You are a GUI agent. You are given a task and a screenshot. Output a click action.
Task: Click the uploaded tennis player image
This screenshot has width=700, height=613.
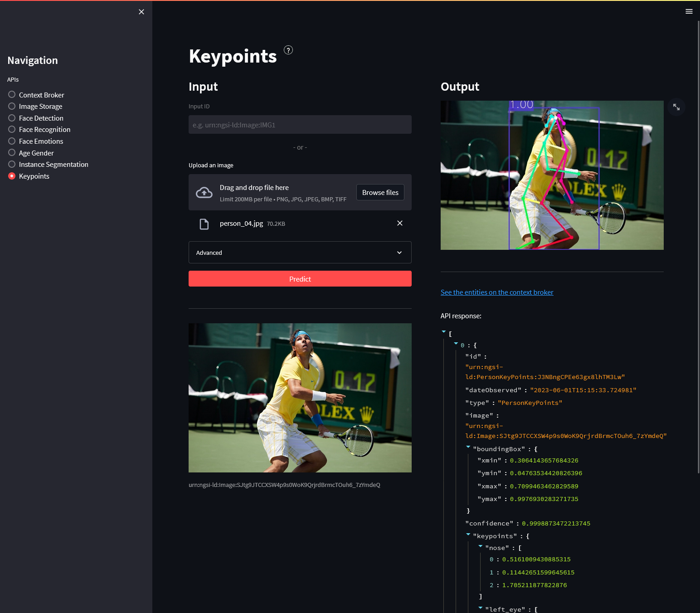coord(300,398)
